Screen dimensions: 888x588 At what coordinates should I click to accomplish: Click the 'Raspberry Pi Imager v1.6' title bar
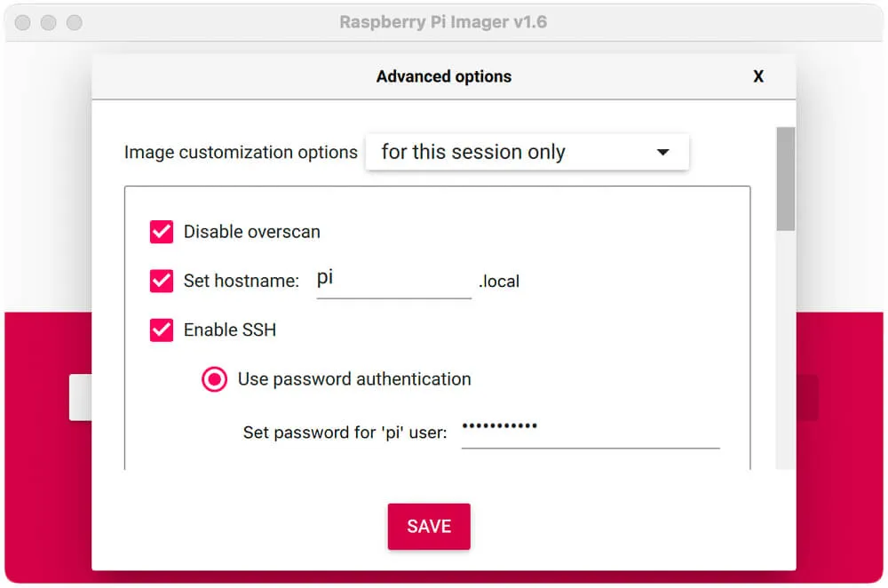tap(443, 22)
